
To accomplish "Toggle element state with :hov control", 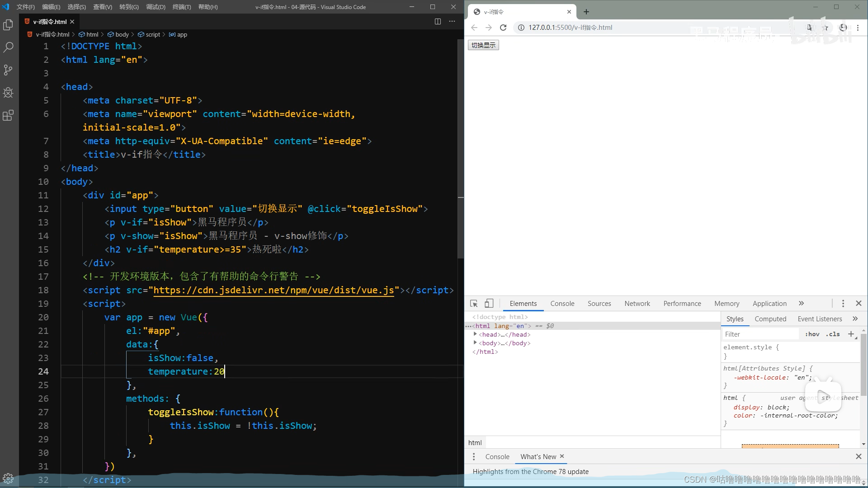I will (812, 334).
